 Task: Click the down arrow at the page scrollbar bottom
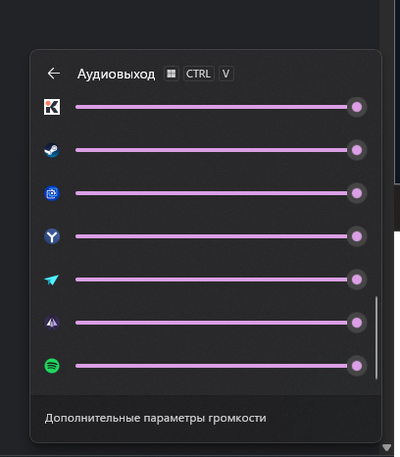pyautogui.click(x=386, y=447)
